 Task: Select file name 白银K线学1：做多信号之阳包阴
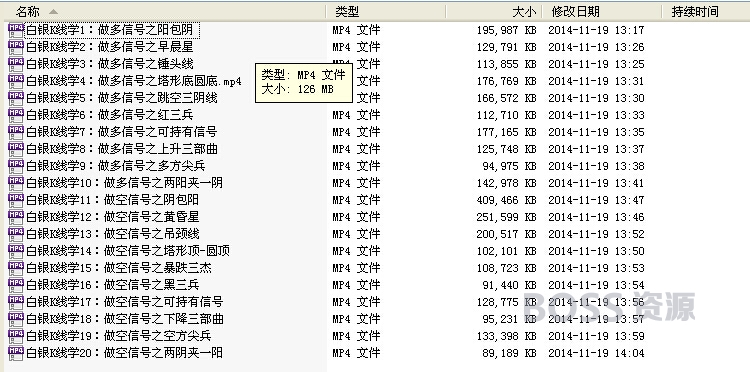click(x=110, y=30)
